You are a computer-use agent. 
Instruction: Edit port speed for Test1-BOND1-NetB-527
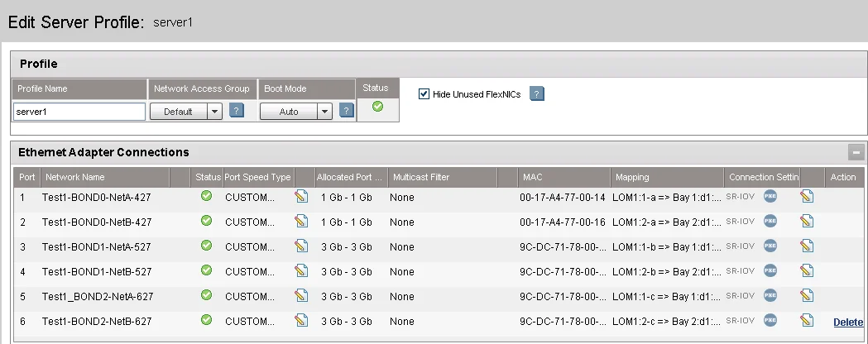301,271
